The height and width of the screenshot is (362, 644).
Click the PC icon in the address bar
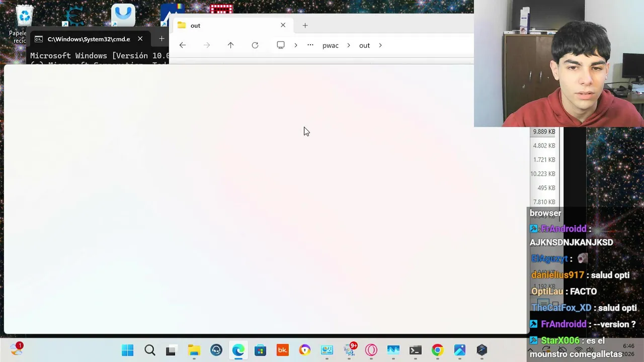tap(281, 45)
